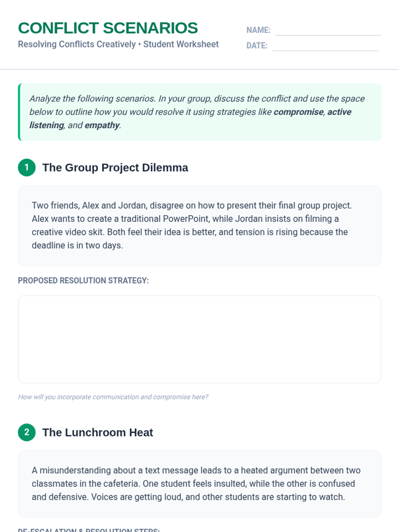Click The Lunchroom Heat heading
The width and height of the screenshot is (399, 532).
(97, 433)
